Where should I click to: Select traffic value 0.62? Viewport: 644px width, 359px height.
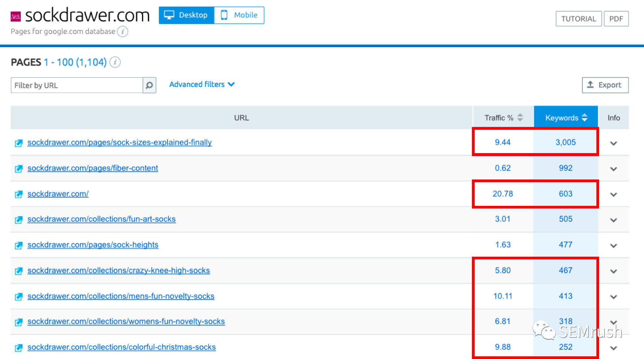coord(503,168)
